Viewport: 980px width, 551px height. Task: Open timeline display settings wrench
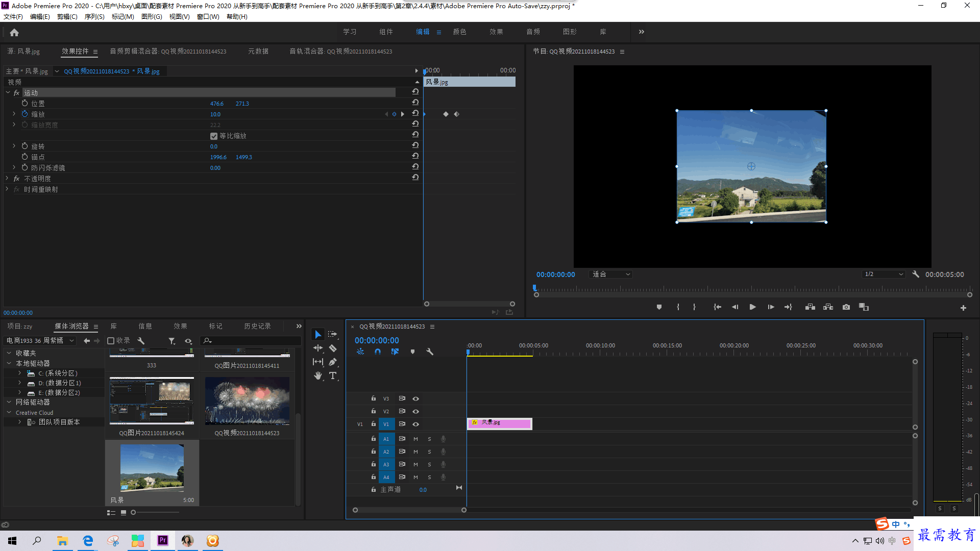(x=430, y=352)
